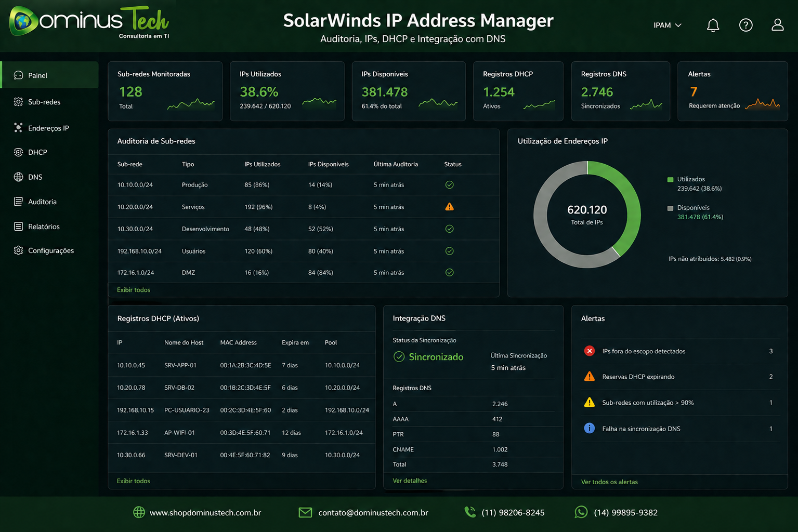Image resolution: width=798 pixels, height=532 pixels.
Task: Open Ver detalhes in Integração DNS
Action: (x=410, y=481)
